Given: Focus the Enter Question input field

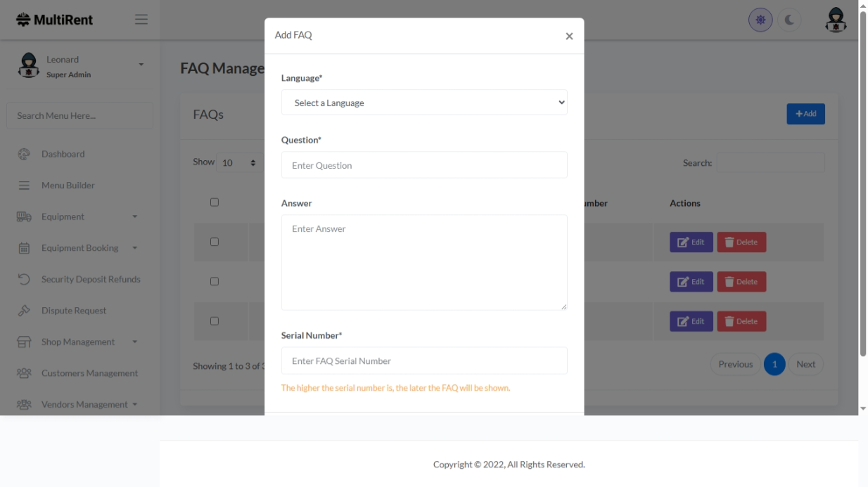Looking at the screenshot, I should (x=424, y=165).
